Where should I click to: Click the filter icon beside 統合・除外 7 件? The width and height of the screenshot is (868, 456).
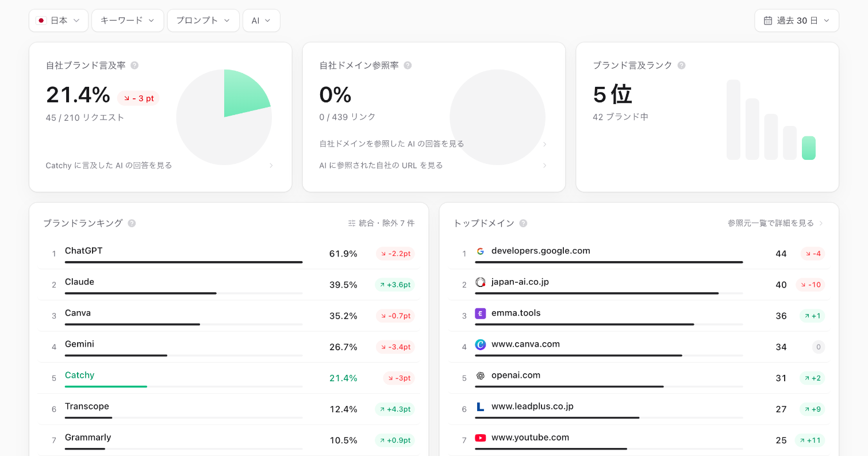point(352,223)
